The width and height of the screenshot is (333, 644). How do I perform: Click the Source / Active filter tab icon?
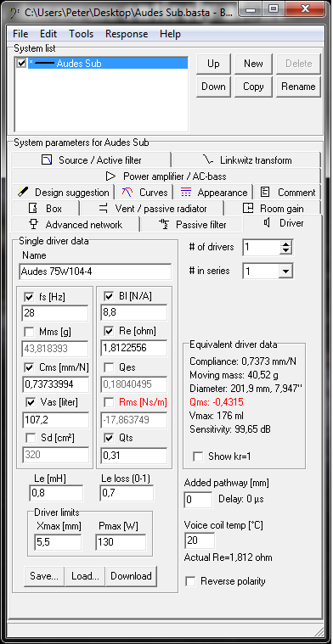pyautogui.click(x=47, y=160)
